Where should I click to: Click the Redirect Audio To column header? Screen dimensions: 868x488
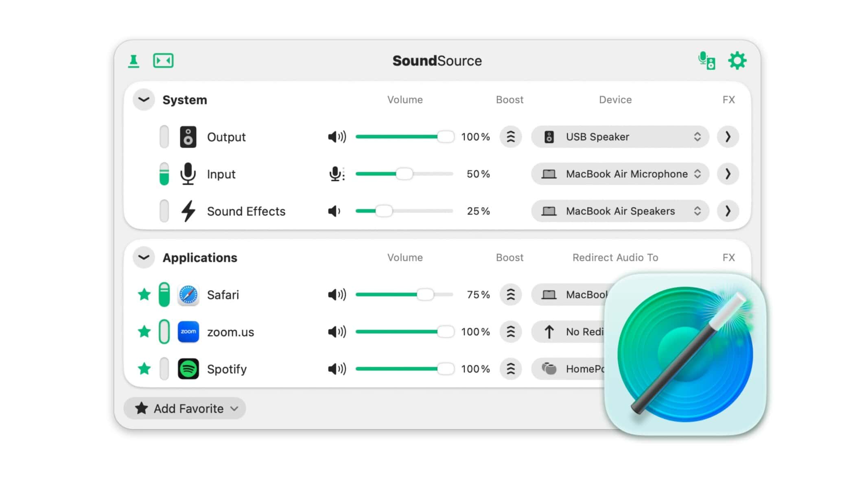[615, 258]
